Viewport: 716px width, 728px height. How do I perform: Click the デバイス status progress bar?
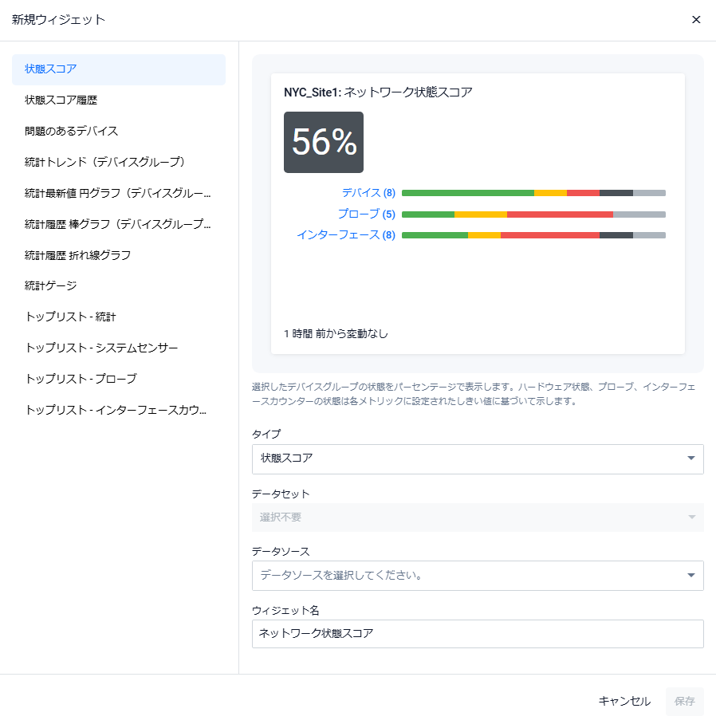533,193
